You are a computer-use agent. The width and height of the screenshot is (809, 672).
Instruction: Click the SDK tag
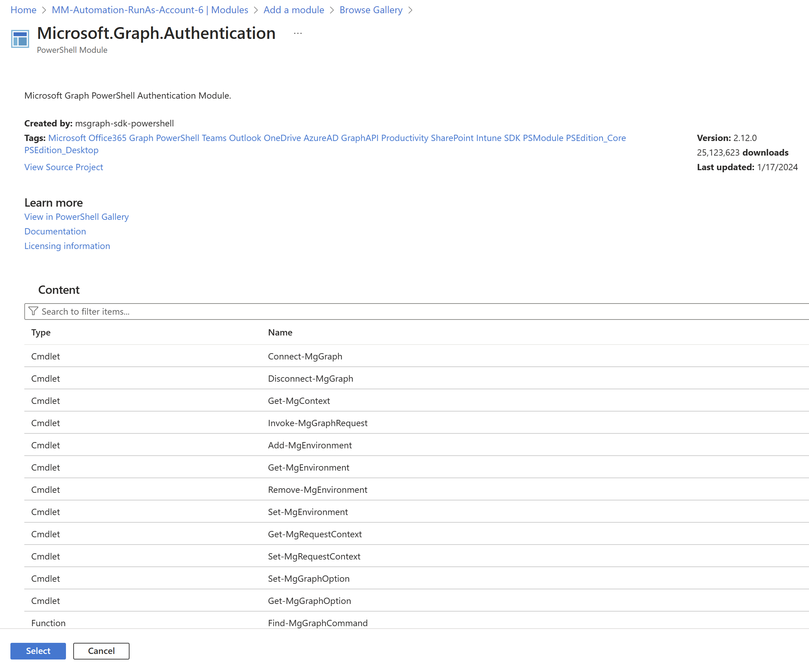tap(512, 138)
